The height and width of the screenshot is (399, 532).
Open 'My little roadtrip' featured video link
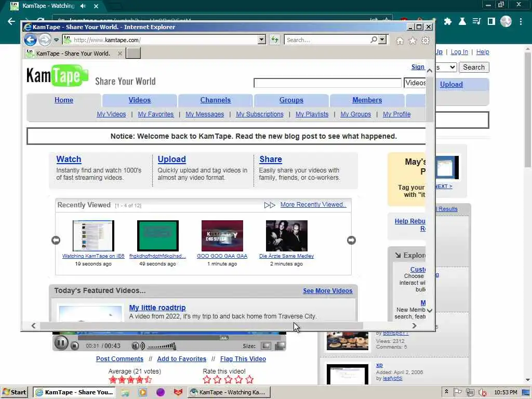pos(157,308)
